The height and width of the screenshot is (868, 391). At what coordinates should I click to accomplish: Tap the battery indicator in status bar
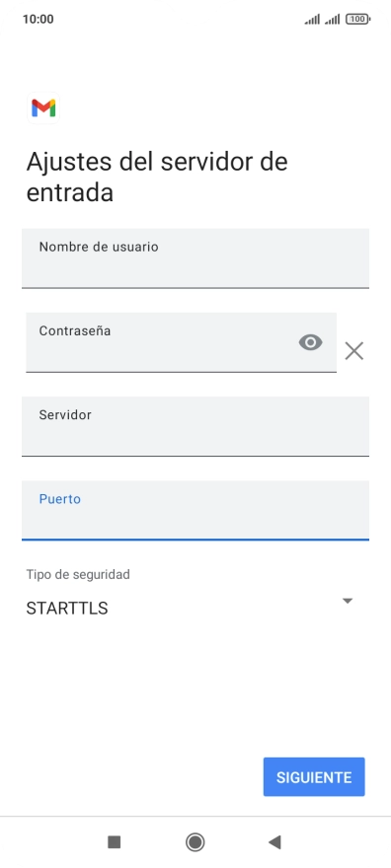click(357, 20)
